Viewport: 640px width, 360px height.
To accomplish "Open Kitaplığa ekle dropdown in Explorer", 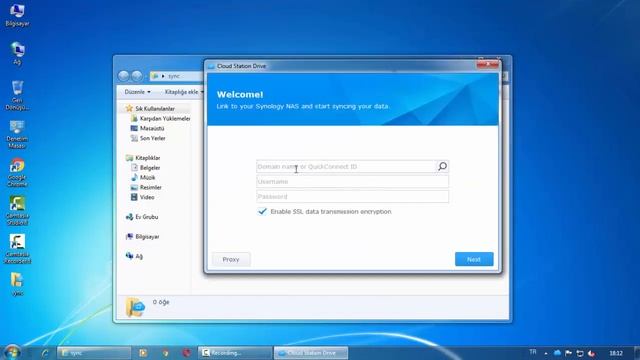I will click(184, 92).
